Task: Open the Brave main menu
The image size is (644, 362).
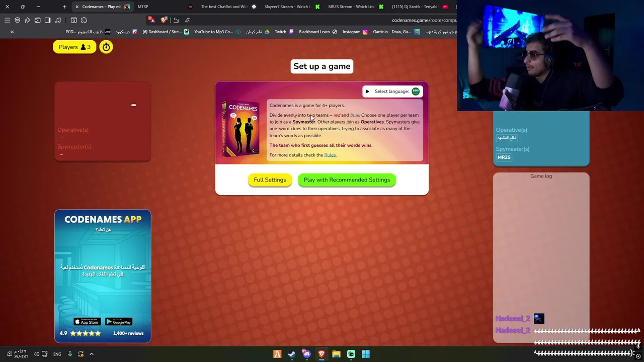Action: pos(7,20)
